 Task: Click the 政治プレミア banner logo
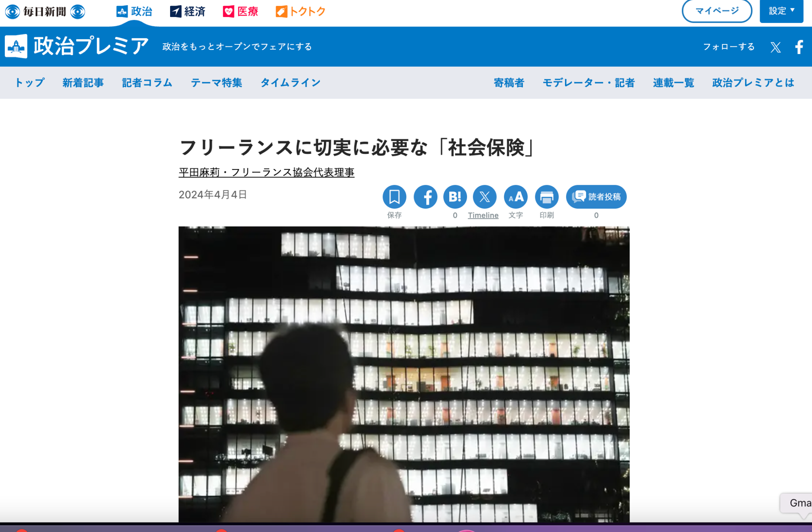pyautogui.click(x=77, y=46)
